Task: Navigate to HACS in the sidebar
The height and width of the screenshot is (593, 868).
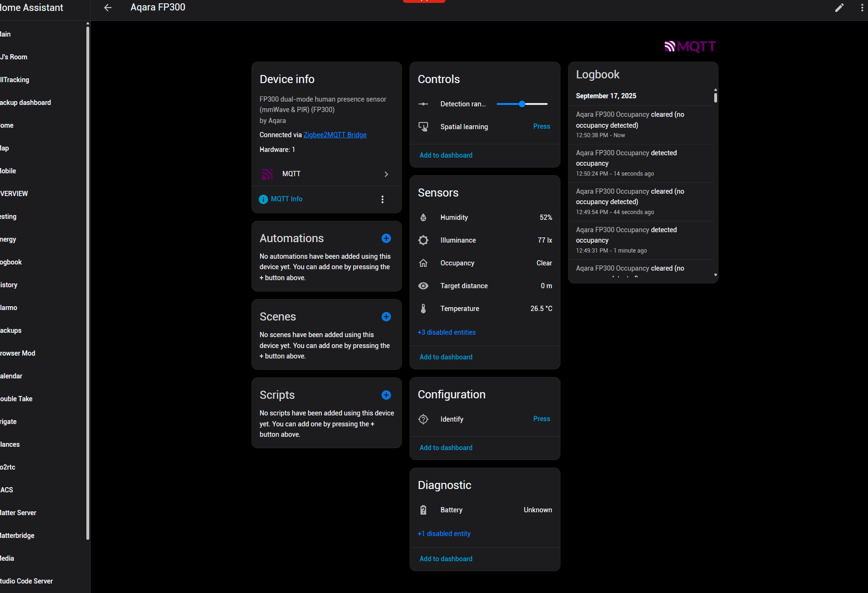Action: tap(7, 489)
